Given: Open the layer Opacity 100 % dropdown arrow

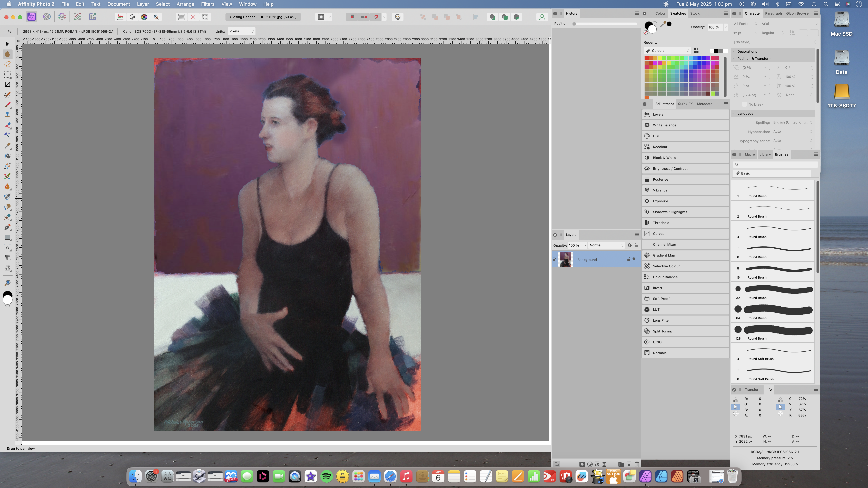Looking at the screenshot, I should click(x=585, y=245).
